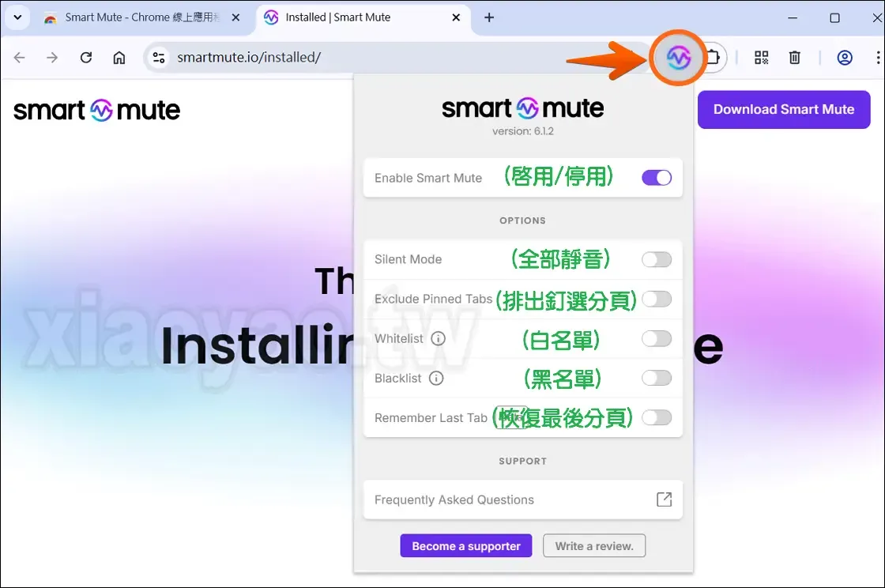
Task: Click the Smart Mute logo on the page
Action: coord(96,110)
